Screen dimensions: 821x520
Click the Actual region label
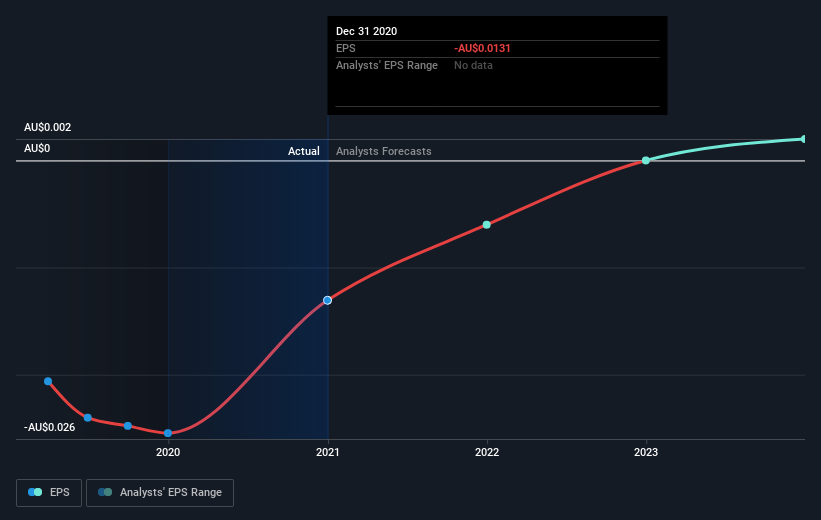click(304, 151)
